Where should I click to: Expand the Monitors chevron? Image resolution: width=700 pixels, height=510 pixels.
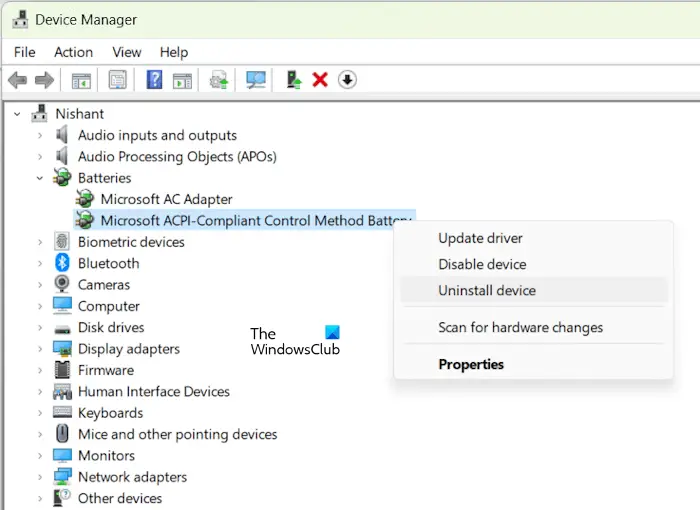pos(40,456)
